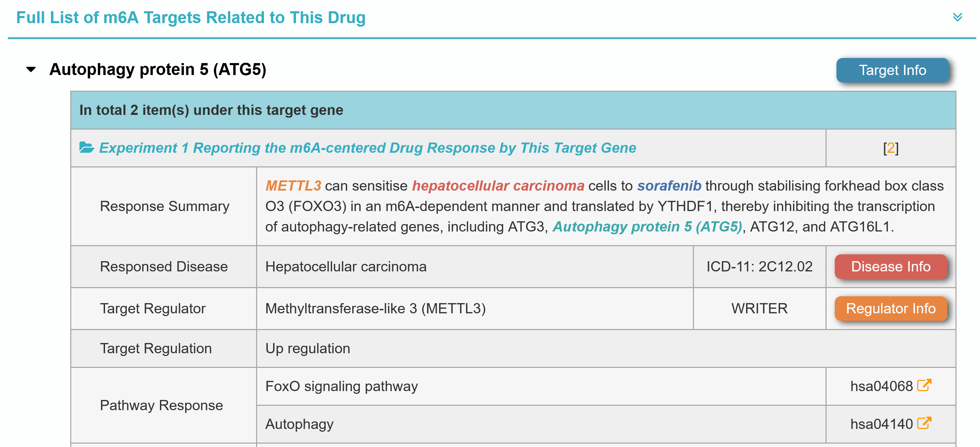Collapse the m6A Targets section double-chevron

point(957,17)
